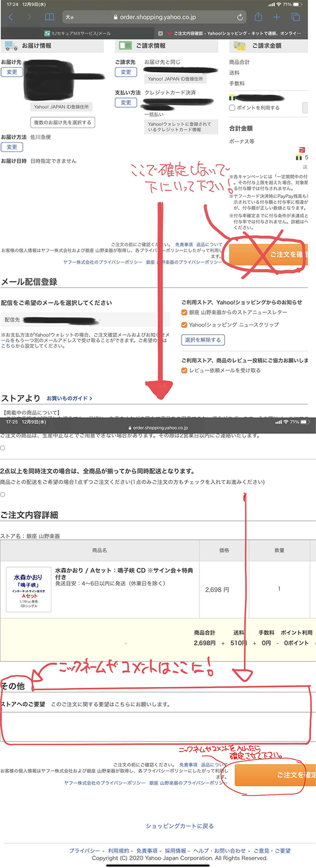Screen dimensions: 316x868
Task: Switch to the IIJセキュアMXサービス/メール tab
Action: click(78, 33)
